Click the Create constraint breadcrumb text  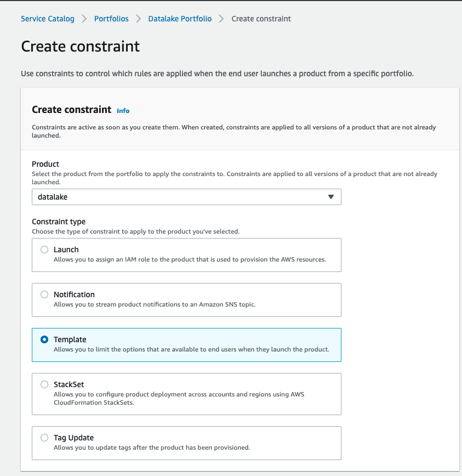tap(261, 19)
